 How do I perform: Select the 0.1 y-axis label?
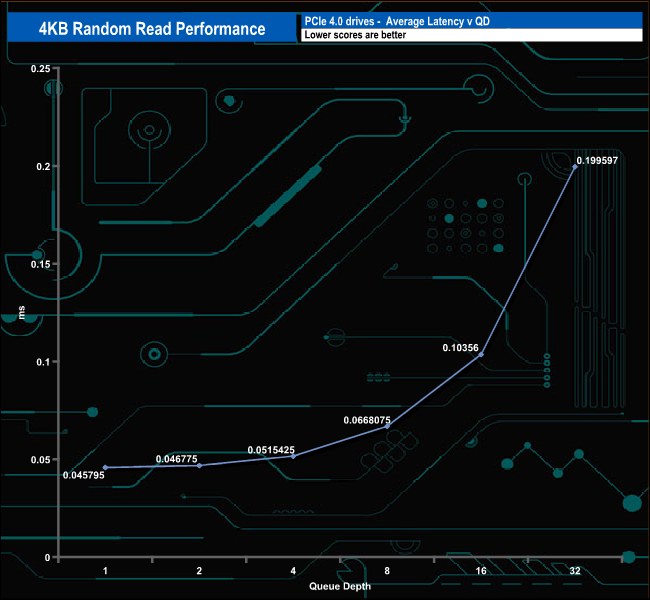click(x=43, y=362)
